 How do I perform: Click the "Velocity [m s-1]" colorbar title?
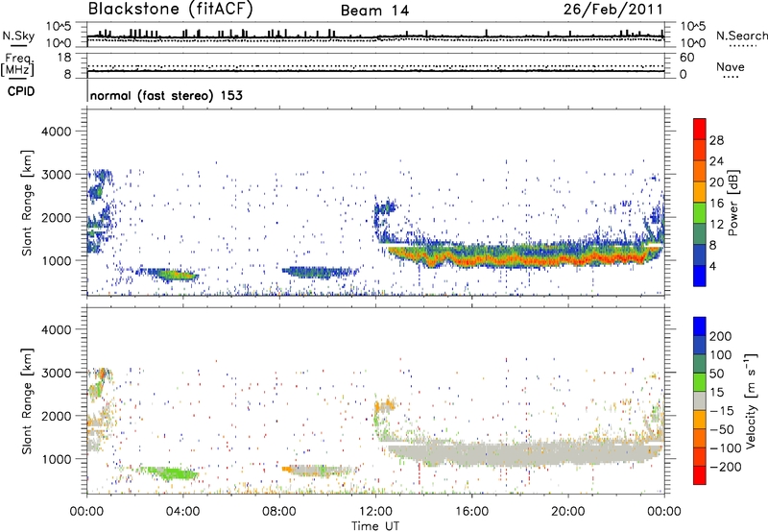pos(751,400)
